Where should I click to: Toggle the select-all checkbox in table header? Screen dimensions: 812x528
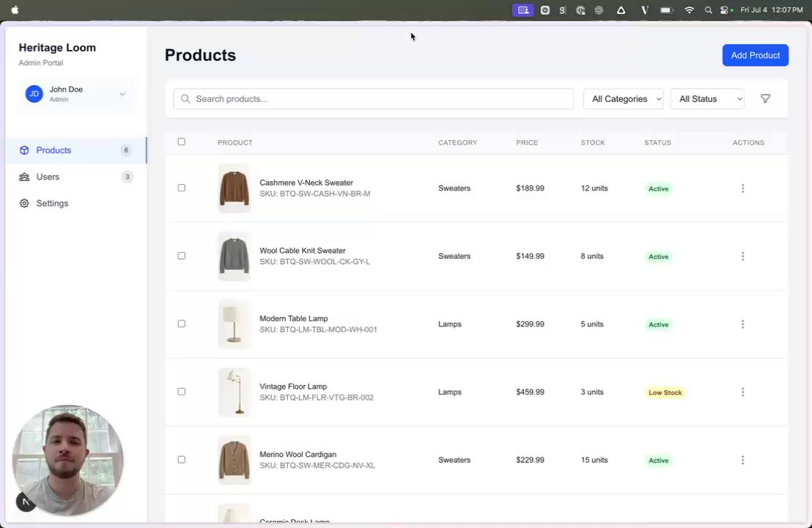[181, 142]
